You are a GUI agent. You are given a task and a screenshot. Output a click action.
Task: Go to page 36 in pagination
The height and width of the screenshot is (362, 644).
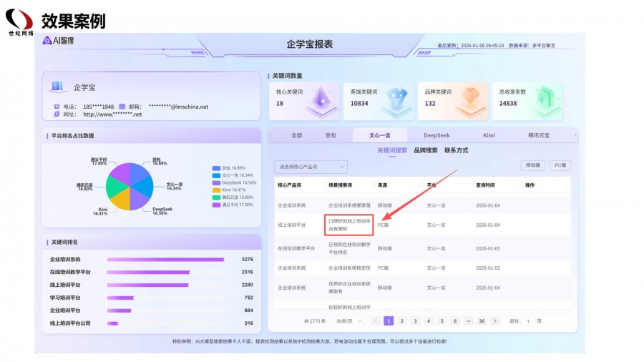tap(482, 321)
